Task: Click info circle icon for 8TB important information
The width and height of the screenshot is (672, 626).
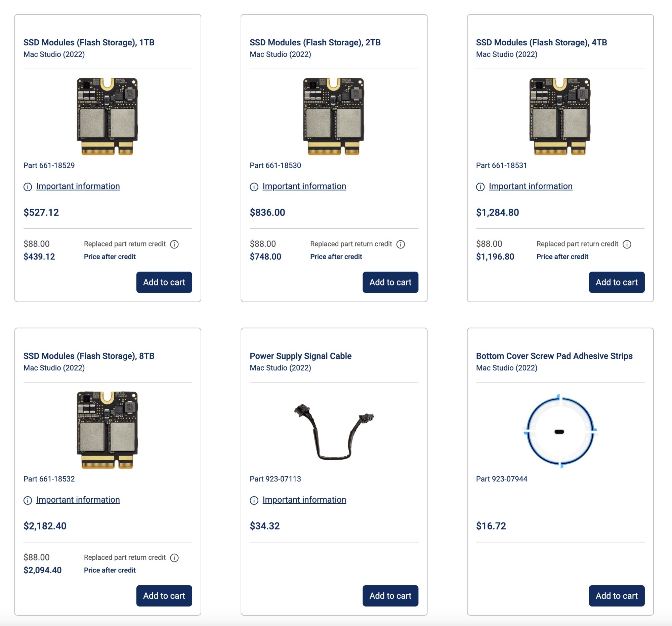Action: pyautogui.click(x=28, y=500)
